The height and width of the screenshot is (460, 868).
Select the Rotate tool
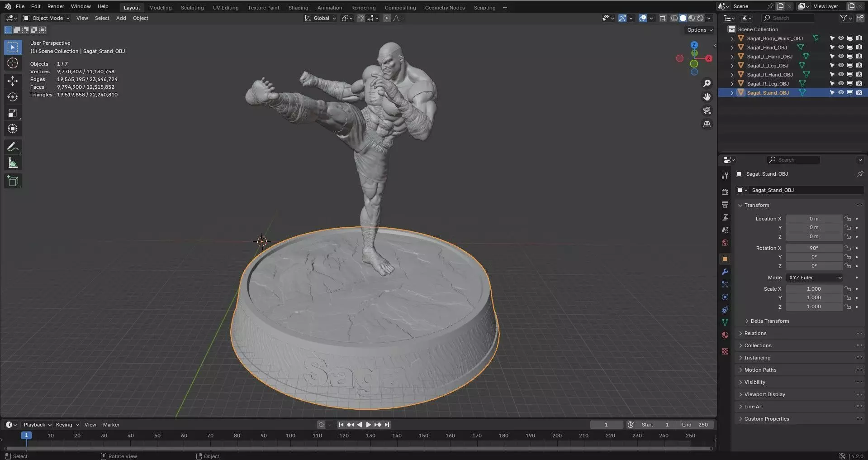tap(13, 97)
